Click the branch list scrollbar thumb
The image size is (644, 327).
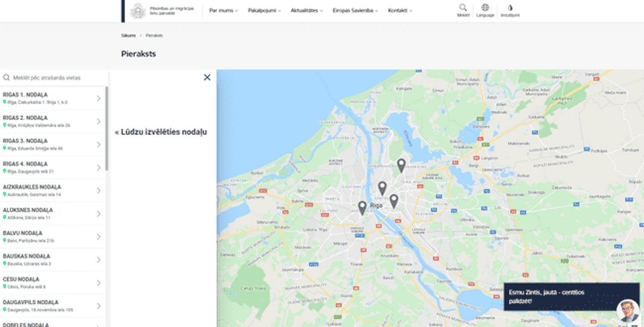[107, 128]
